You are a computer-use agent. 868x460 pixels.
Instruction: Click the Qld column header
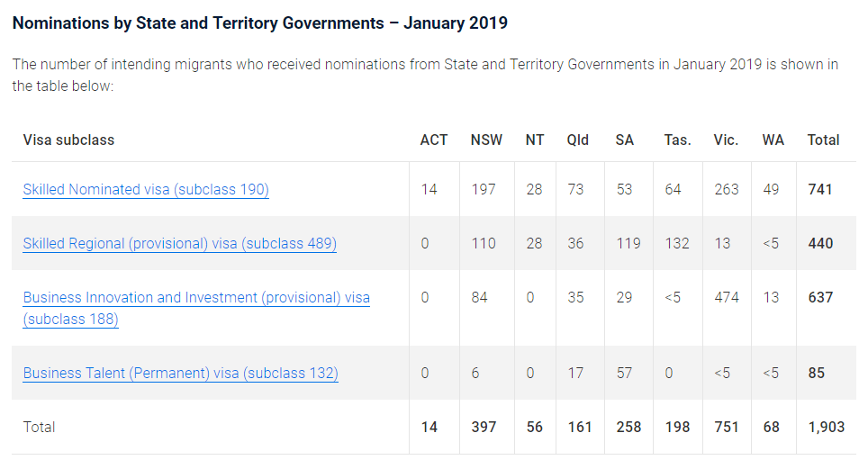point(577,140)
